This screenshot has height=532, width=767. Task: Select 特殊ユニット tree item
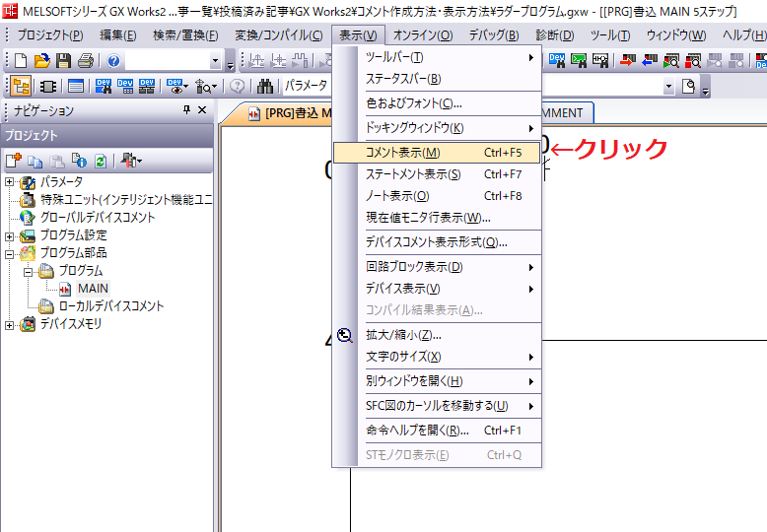[126, 199]
